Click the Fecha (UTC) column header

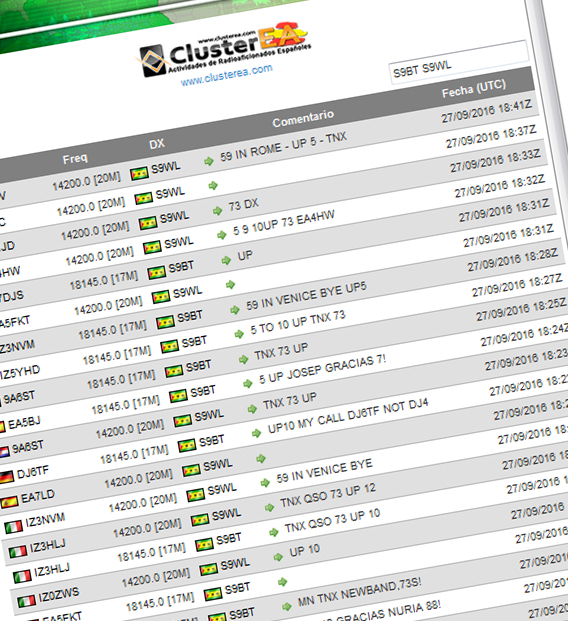pyautogui.click(x=474, y=88)
